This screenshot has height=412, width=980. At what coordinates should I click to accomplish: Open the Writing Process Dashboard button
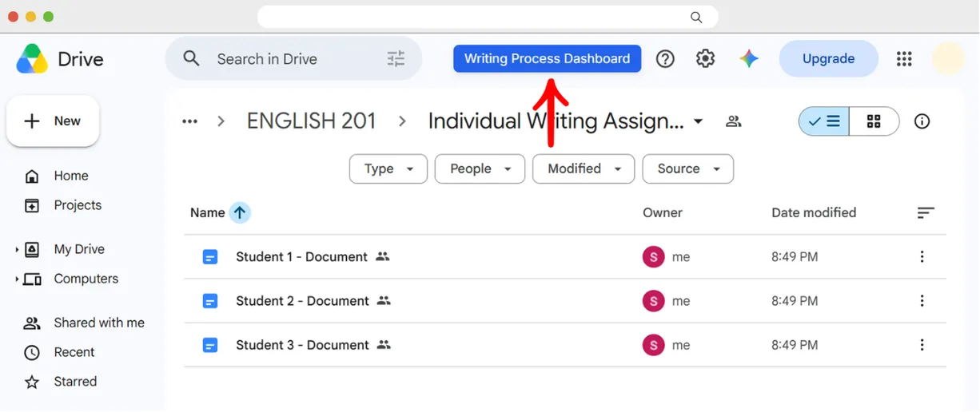[x=547, y=58]
